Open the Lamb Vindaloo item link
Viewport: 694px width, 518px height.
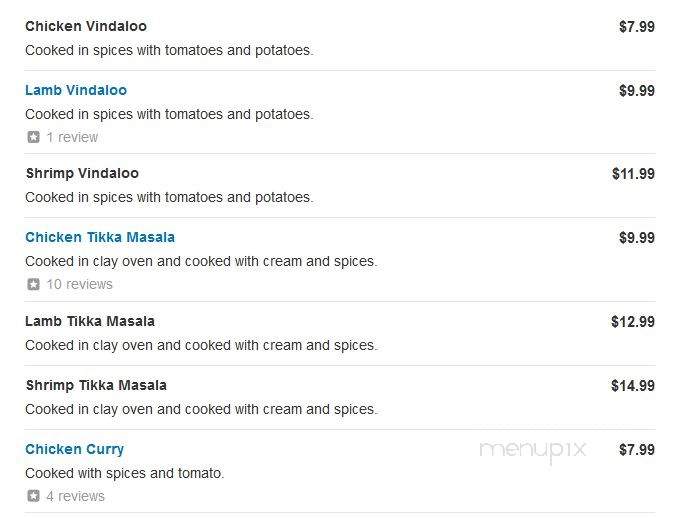(76, 90)
